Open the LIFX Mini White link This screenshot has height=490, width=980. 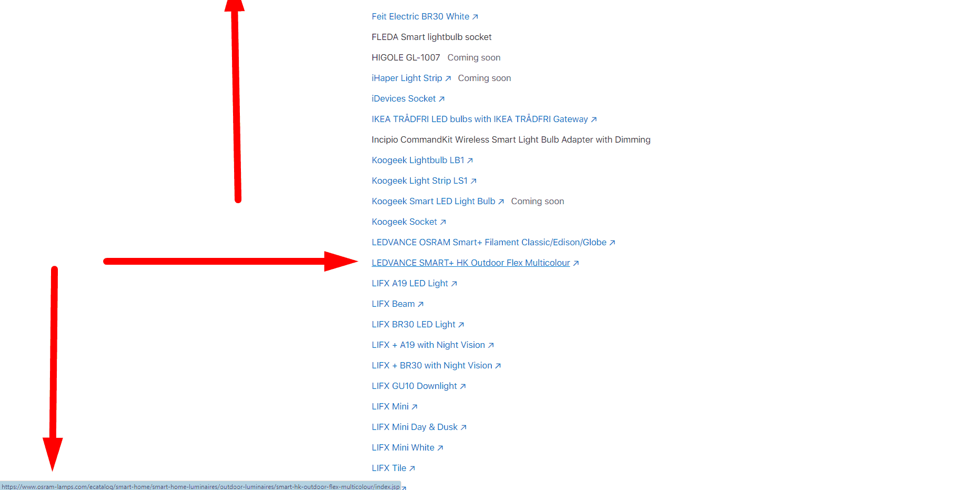[403, 447]
